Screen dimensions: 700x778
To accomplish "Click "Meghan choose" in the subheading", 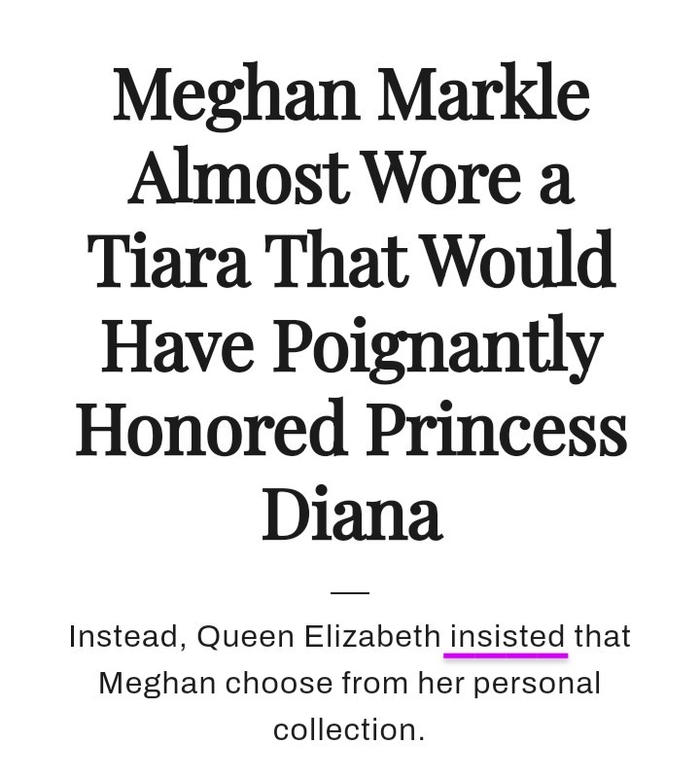I will tap(215, 684).
